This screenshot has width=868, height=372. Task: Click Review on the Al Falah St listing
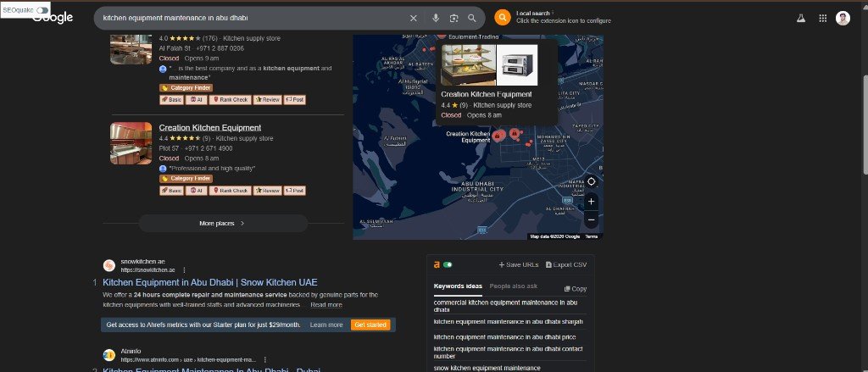click(267, 100)
